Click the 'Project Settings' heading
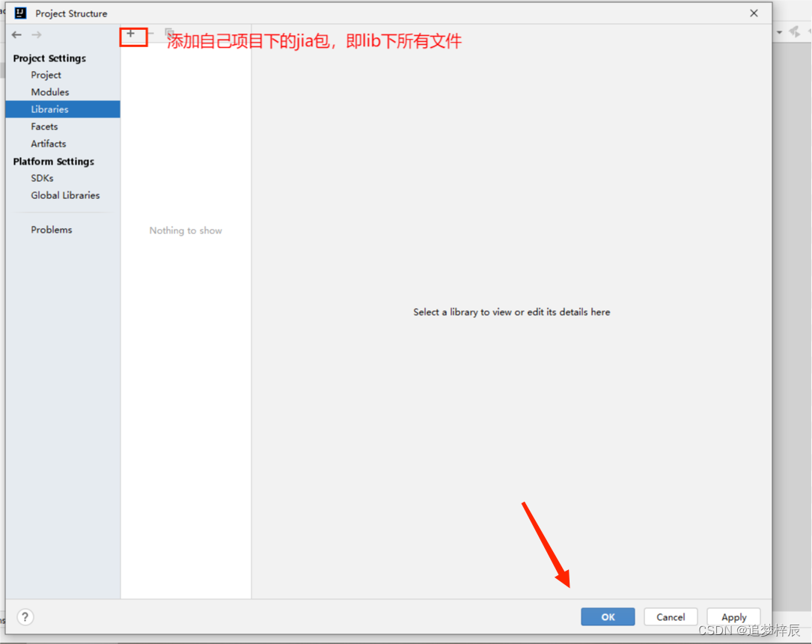This screenshot has height=644, width=812. tap(49, 58)
